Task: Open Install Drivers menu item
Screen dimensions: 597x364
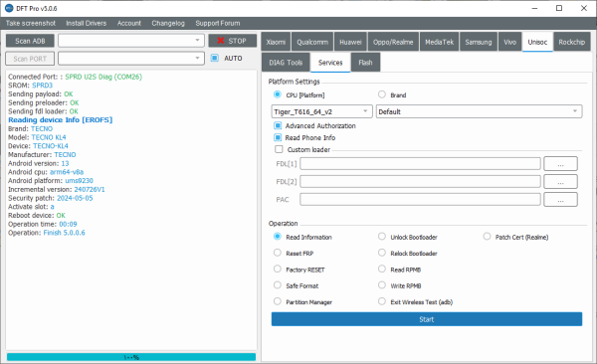Action: (86, 23)
